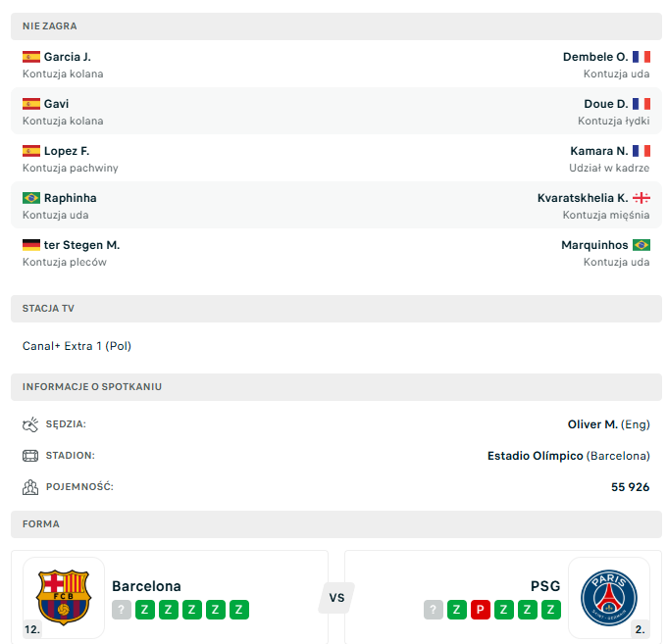The height and width of the screenshot is (644, 667).
Task: Click the referee whistle icon
Action: (x=30, y=424)
